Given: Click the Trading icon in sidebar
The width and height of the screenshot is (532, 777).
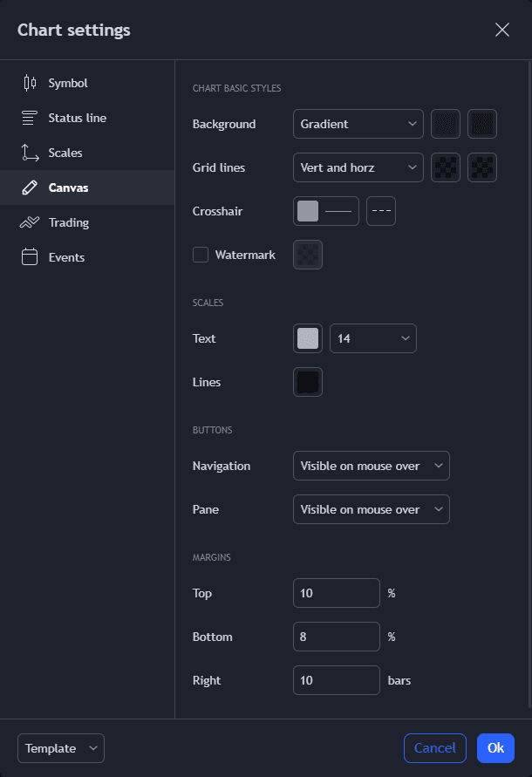Looking at the screenshot, I should pyautogui.click(x=30, y=222).
